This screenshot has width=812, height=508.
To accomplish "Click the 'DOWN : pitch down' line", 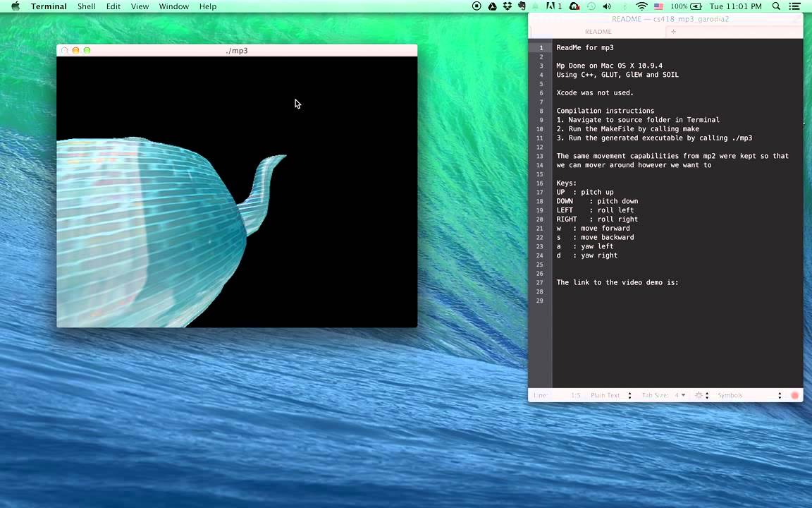I will [597, 201].
